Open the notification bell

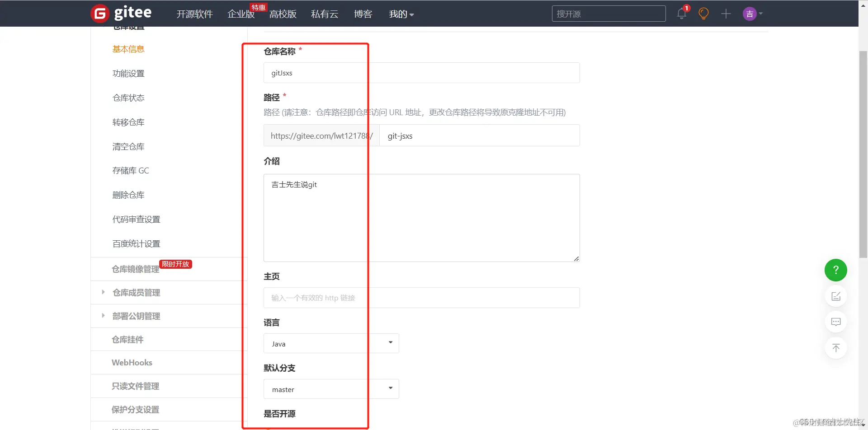pos(681,14)
